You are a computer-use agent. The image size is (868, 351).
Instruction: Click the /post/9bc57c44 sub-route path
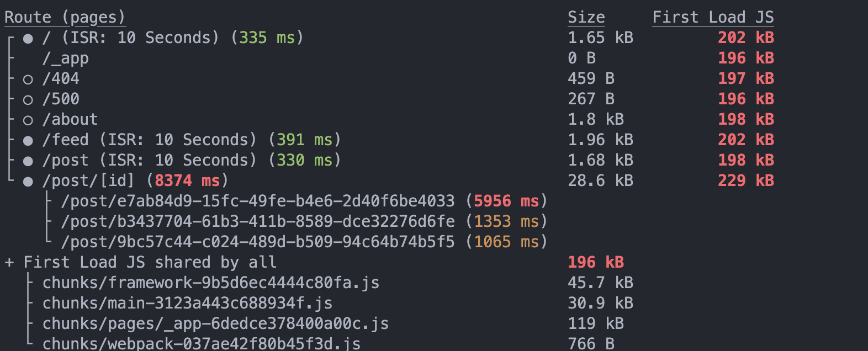pyautogui.click(x=258, y=242)
